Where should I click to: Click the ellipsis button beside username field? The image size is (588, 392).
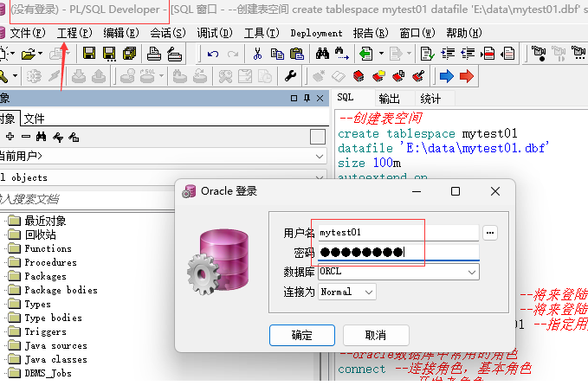pyautogui.click(x=490, y=233)
